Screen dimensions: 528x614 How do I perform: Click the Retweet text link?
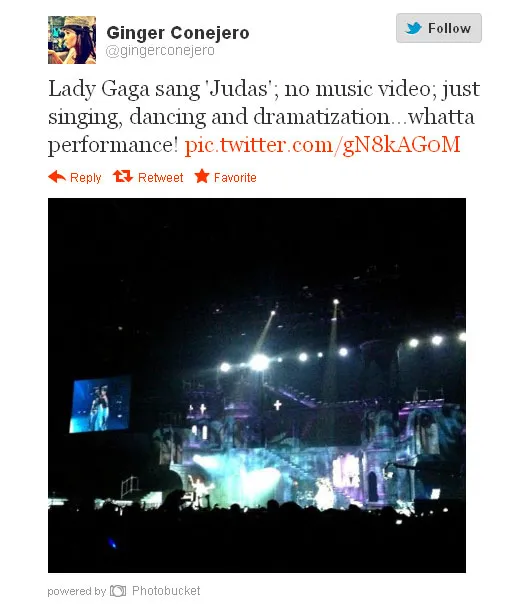(161, 178)
